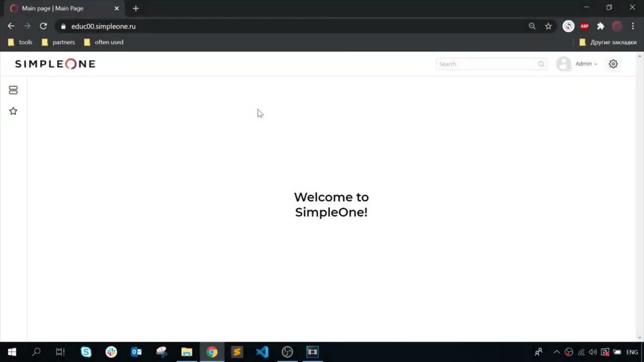Close the Main page tab
The height and width of the screenshot is (362, 644).
(x=117, y=9)
